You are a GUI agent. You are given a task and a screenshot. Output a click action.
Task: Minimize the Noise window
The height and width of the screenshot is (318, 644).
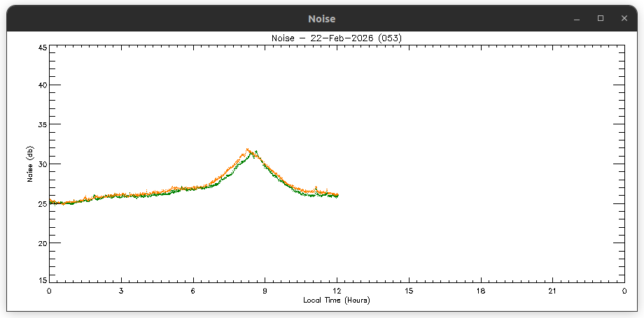coord(577,19)
